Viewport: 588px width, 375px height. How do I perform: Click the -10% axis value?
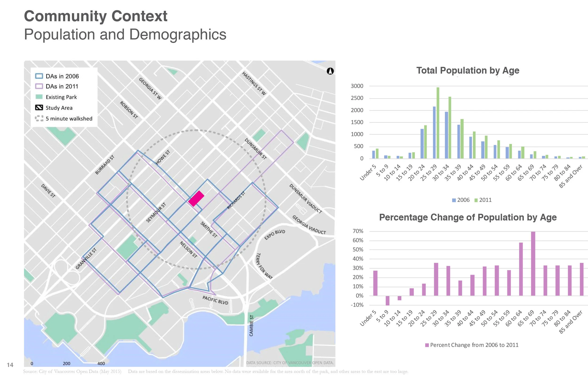coord(357,305)
